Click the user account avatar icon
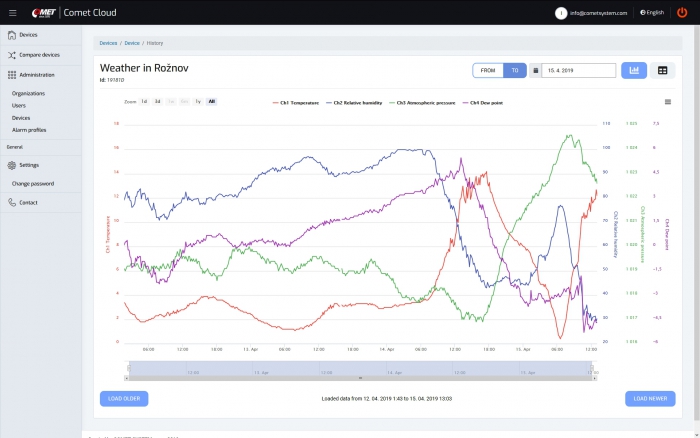This screenshot has width=700, height=438. [x=561, y=13]
